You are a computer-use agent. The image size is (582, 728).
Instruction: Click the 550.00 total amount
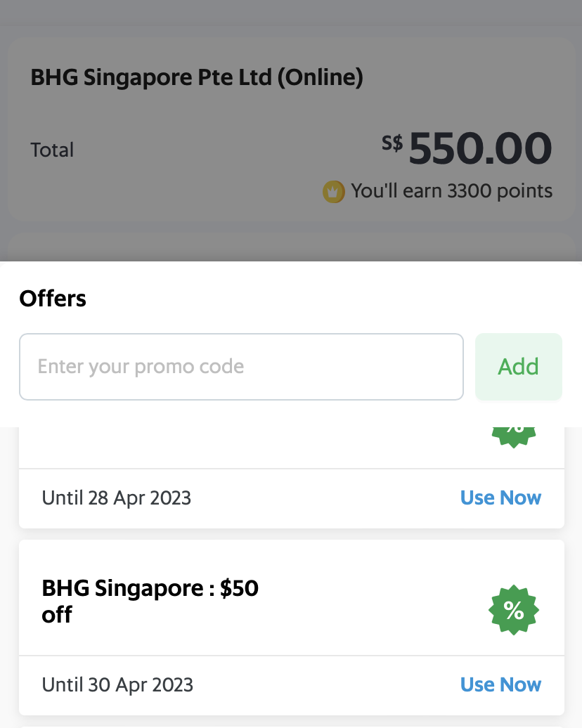480,149
